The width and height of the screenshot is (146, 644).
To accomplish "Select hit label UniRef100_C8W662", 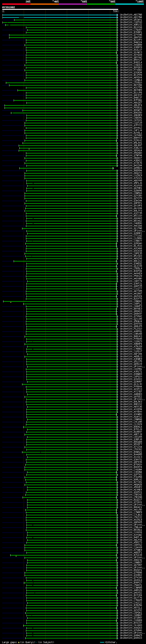I will coord(131,301).
